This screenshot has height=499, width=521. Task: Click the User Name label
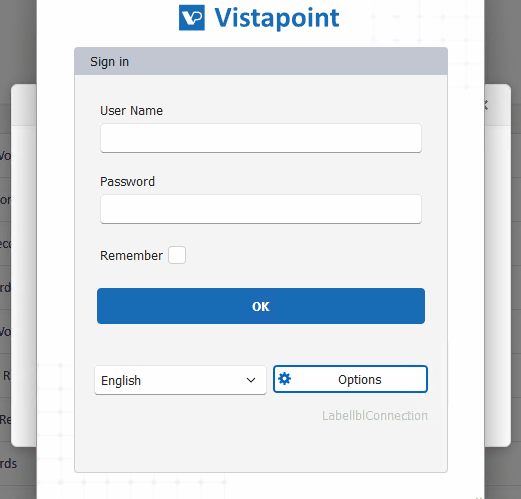pos(131,111)
